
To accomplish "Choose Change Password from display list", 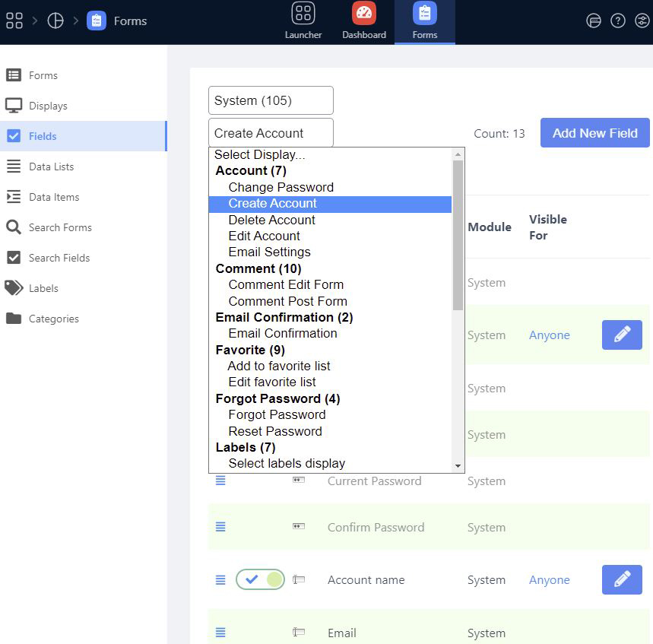I will pos(281,187).
